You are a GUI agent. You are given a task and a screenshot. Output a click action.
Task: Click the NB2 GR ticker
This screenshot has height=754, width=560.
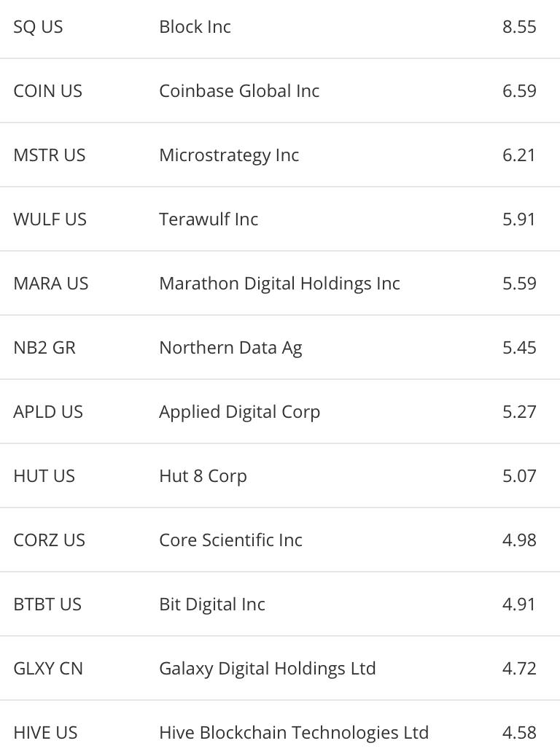coord(44,348)
